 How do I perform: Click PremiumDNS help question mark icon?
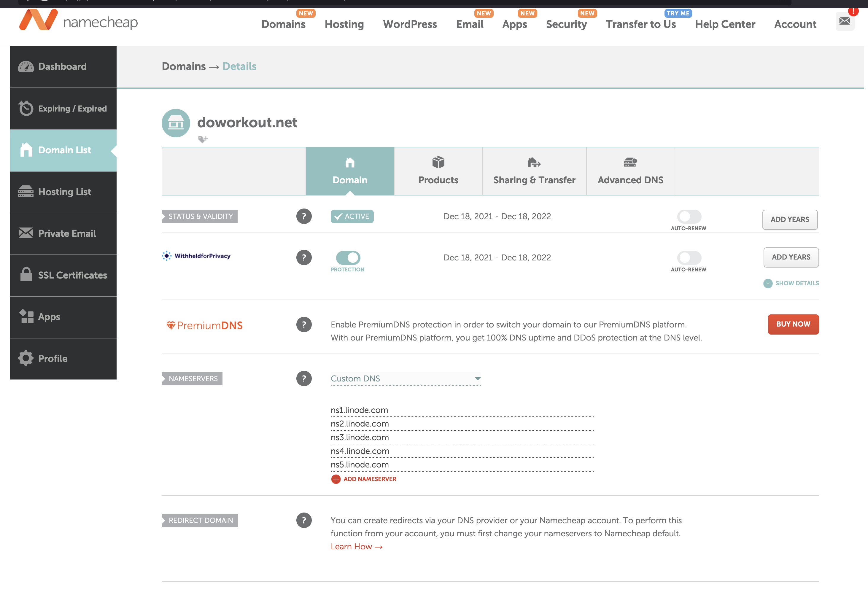(x=304, y=324)
